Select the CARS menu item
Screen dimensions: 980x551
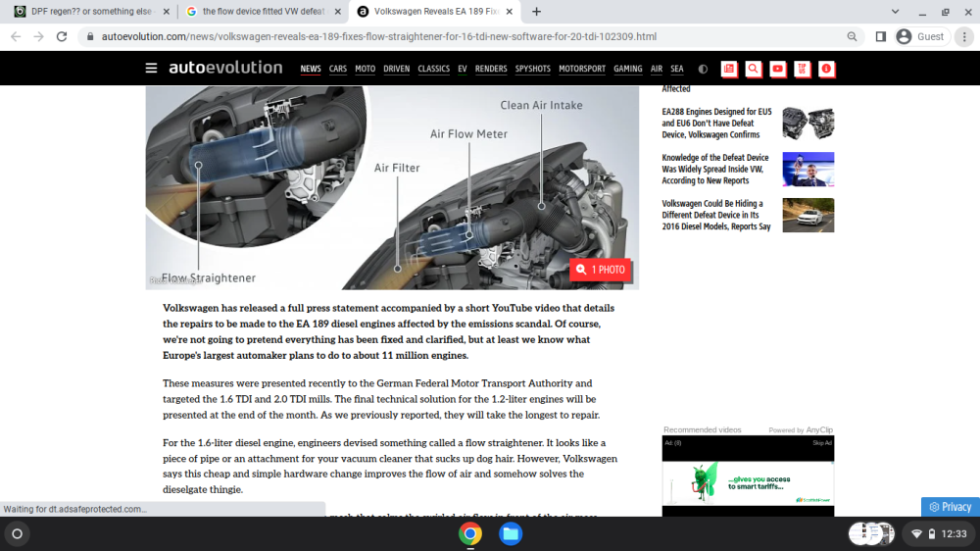(337, 69)
